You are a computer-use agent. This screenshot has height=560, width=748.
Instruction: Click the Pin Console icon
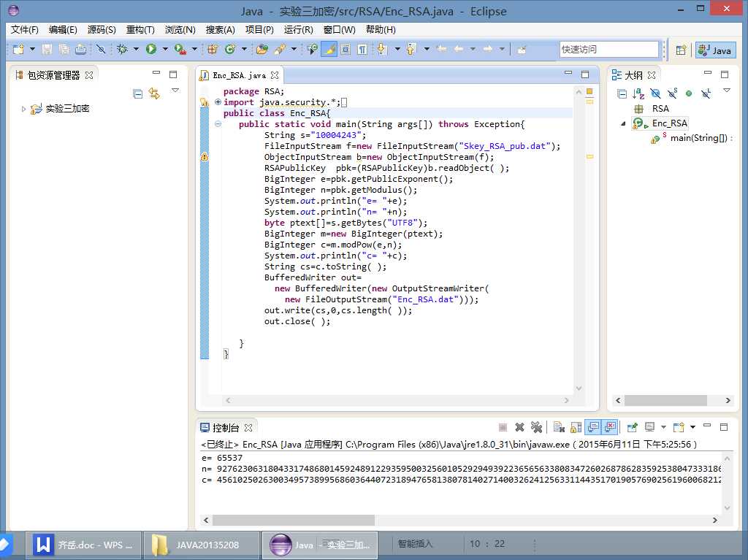point(632,427)
